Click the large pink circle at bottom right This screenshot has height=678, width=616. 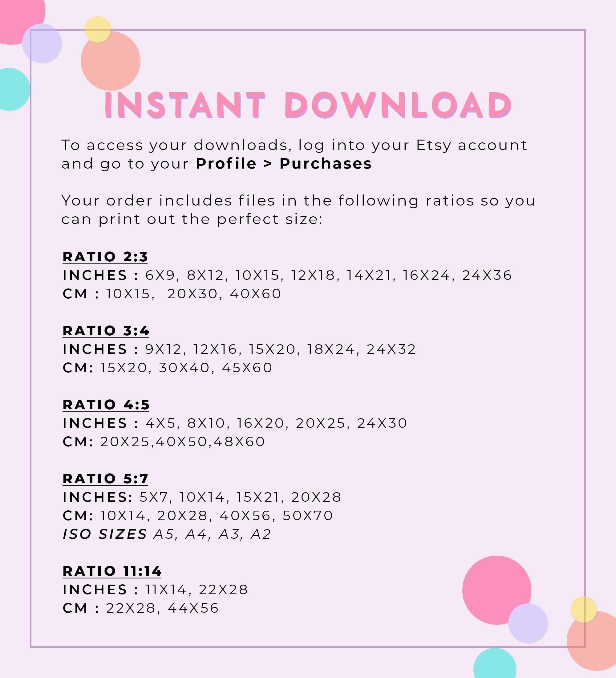[496, 590]
